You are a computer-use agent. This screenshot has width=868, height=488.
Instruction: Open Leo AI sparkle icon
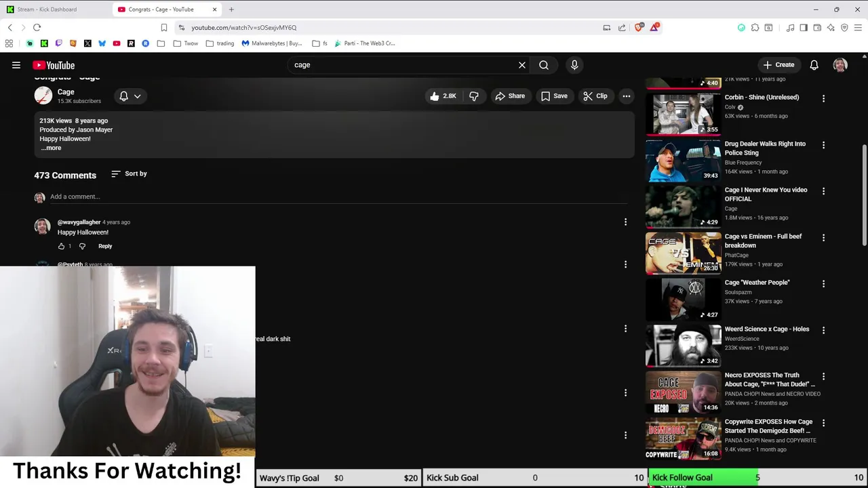pos(831,28)
